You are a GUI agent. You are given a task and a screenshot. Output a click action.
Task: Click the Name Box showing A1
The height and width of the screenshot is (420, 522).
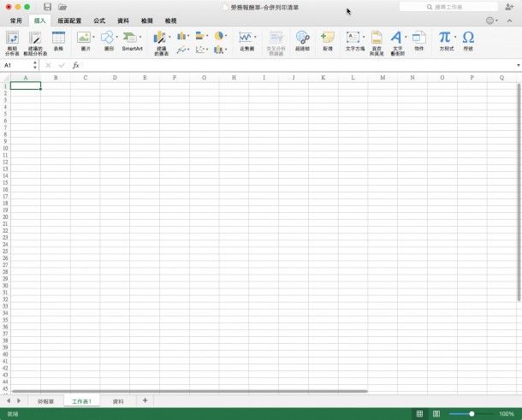pos(18,65)
